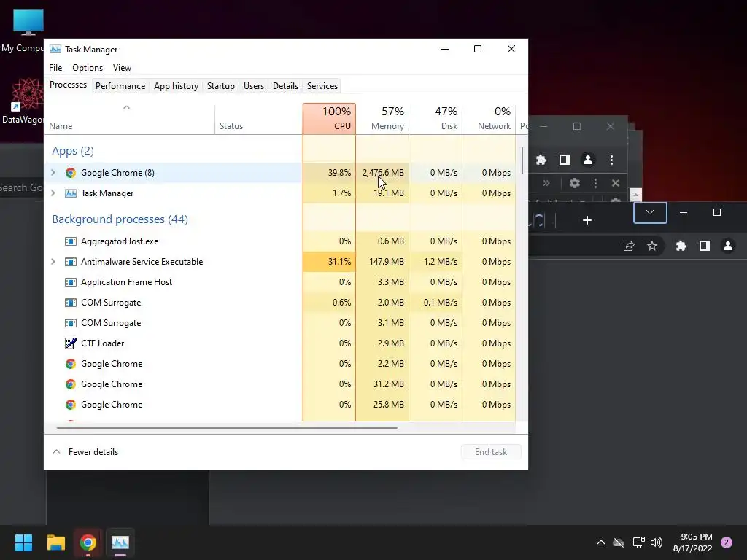Open the notification count badge

(726, 542)
